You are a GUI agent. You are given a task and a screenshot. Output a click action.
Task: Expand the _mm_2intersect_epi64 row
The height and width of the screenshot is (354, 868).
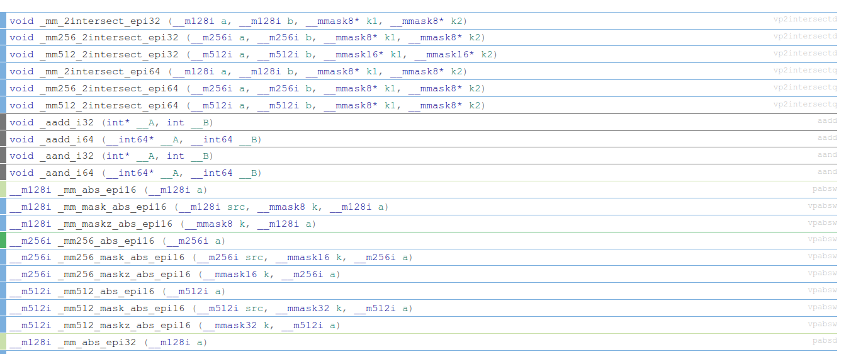[x=419, y=72]
